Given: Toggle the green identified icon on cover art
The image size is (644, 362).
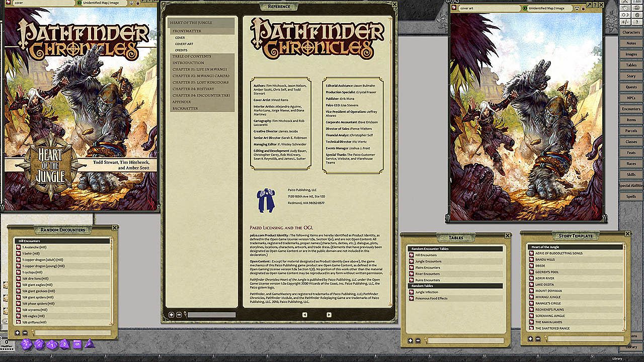Looking at the screenshot, I should 525,9.
